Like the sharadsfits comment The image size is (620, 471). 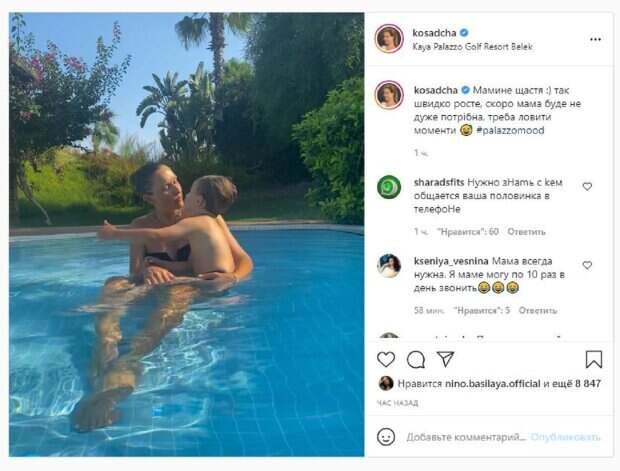tap(587, 186)
